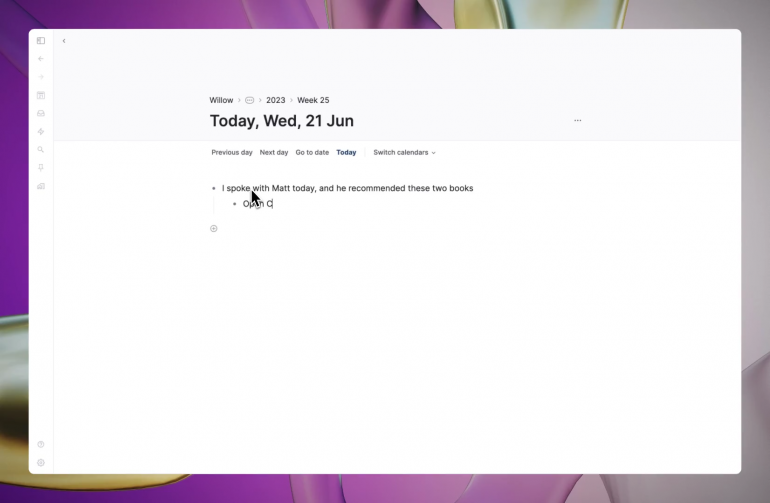This screenshot has width=770, height=503.
Task: Open the Switch calendars dropdown
Action: pos(404,153)
